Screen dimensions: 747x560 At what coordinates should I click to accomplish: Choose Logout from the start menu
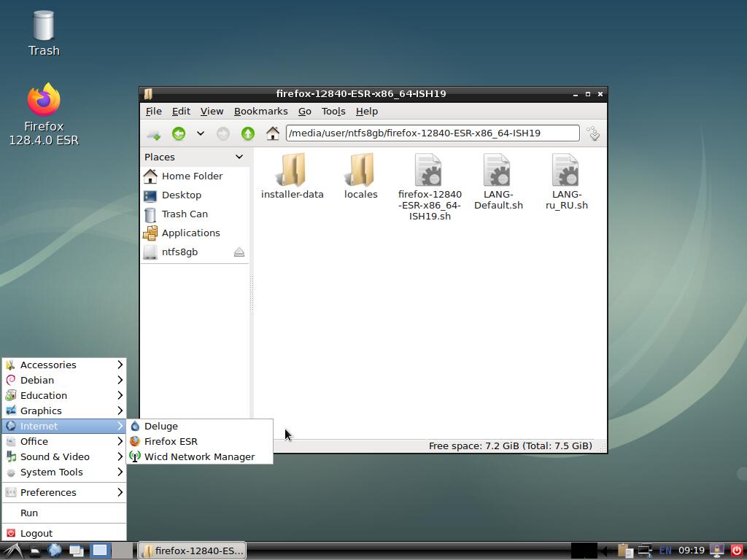click(x=64, y=533)
